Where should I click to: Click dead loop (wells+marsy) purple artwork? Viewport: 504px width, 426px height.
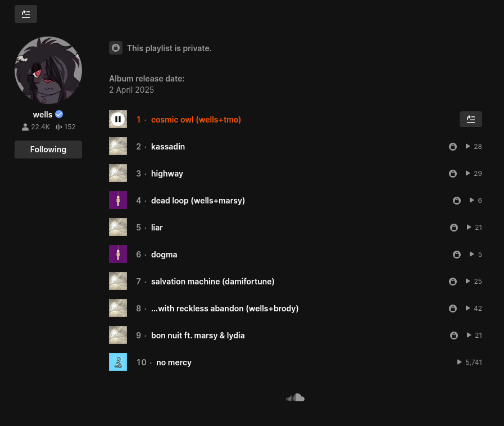click(118, 200)
